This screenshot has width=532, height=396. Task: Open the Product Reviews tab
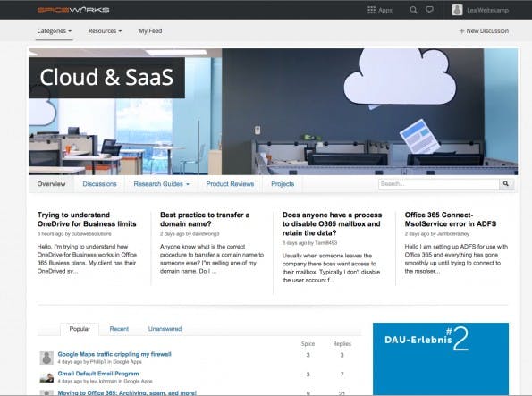tap(230, 184)
